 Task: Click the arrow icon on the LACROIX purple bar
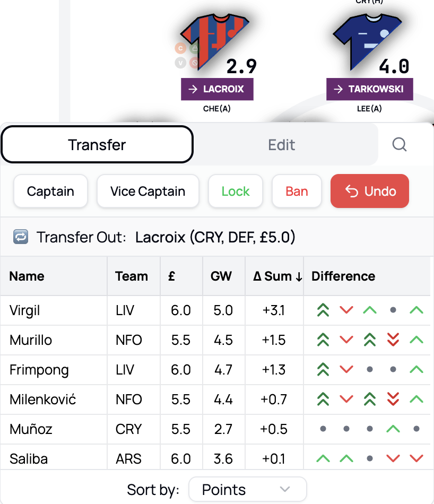pos(192,89)
